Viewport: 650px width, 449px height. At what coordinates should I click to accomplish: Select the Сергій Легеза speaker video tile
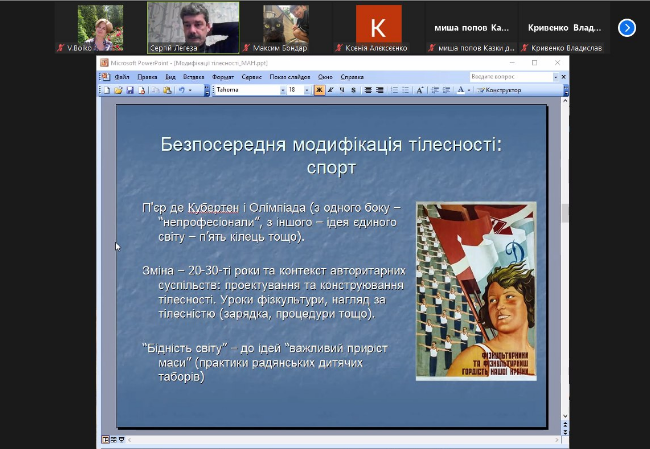point(193,28)
